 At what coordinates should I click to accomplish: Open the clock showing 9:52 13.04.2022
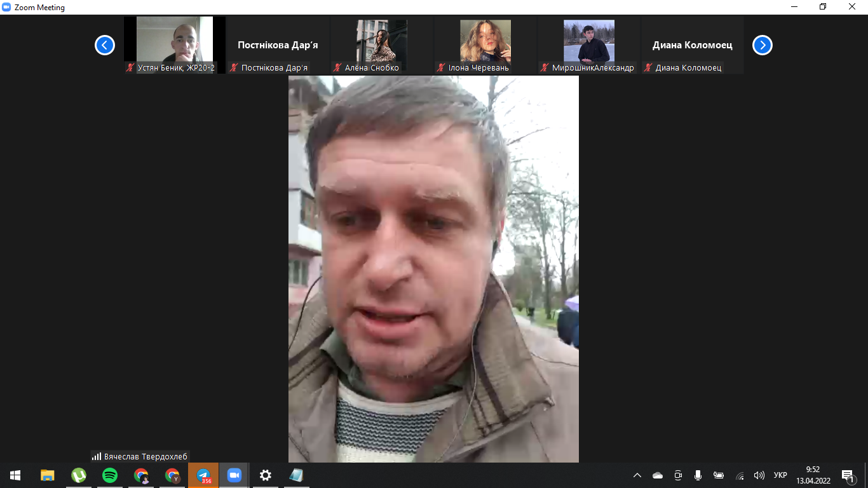tap(813, 475)
